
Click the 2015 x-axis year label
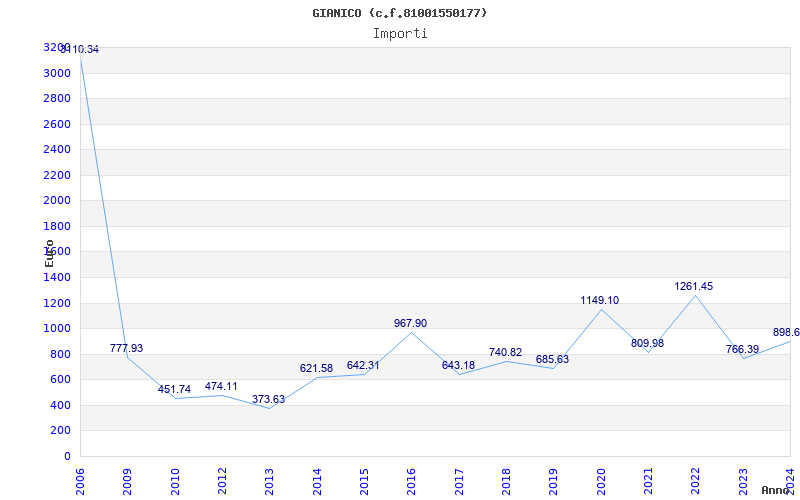[x=364, y=482]
